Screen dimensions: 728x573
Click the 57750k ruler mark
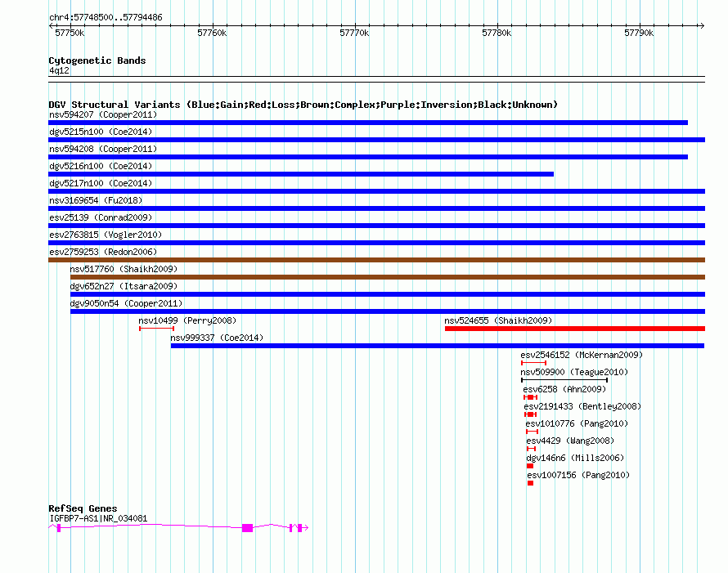click(x=70, y=33)
